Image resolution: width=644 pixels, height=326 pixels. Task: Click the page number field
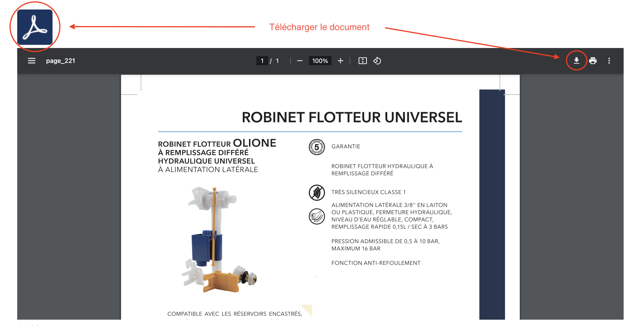[x=262, y=61]
